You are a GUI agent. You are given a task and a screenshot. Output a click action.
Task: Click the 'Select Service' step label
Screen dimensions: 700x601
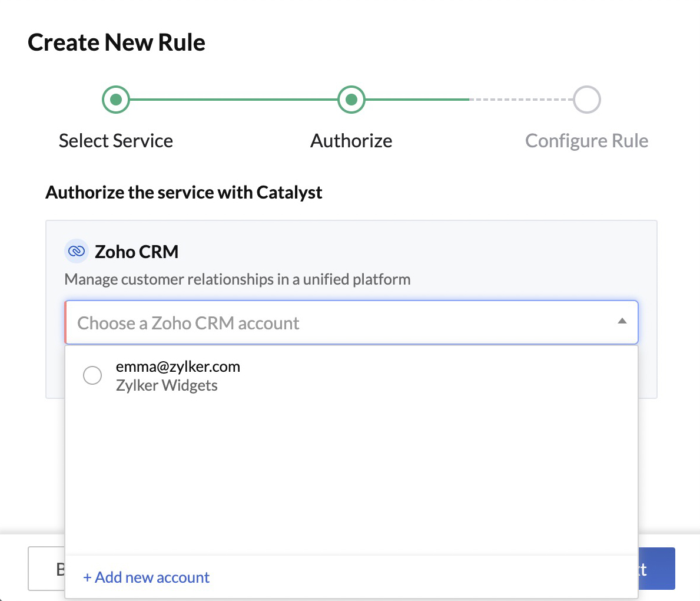115,140
